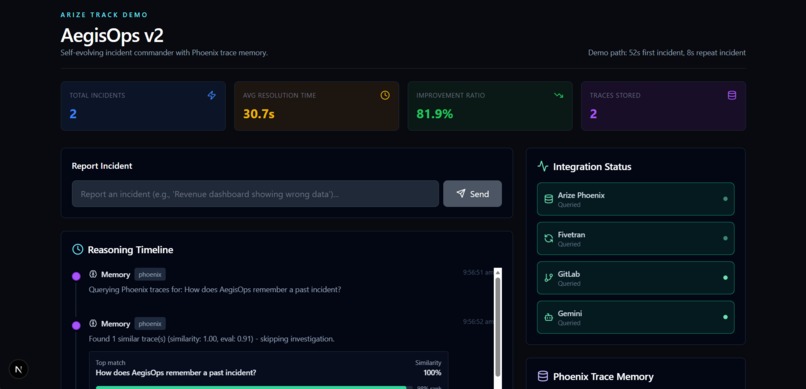The width and height of the screenshot is (806, 389).
Task: Click the Arize Phoenix database icon
Action: tap(548, 199)
